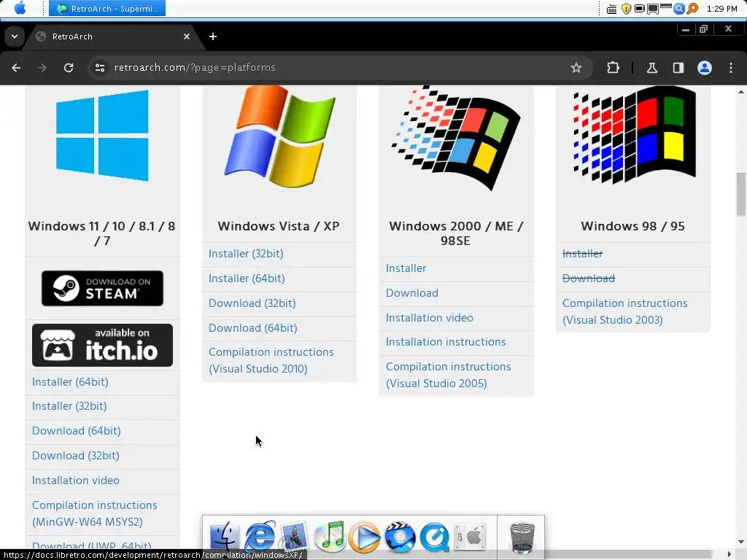Select the RetroArch browser tab
This screenshot has width=747, height=560.
tap(113, 36)
